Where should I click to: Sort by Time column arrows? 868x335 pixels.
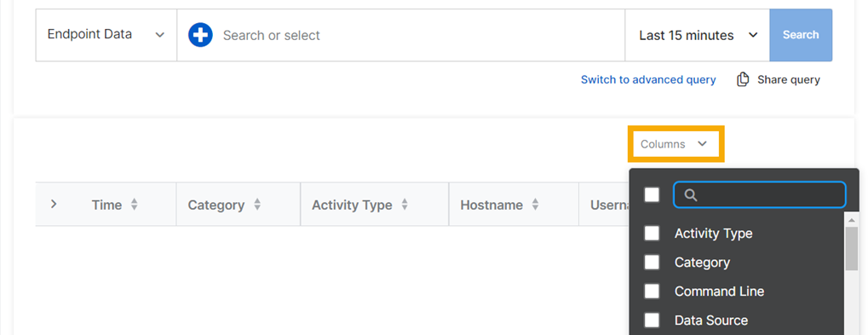tap(134, 205)
